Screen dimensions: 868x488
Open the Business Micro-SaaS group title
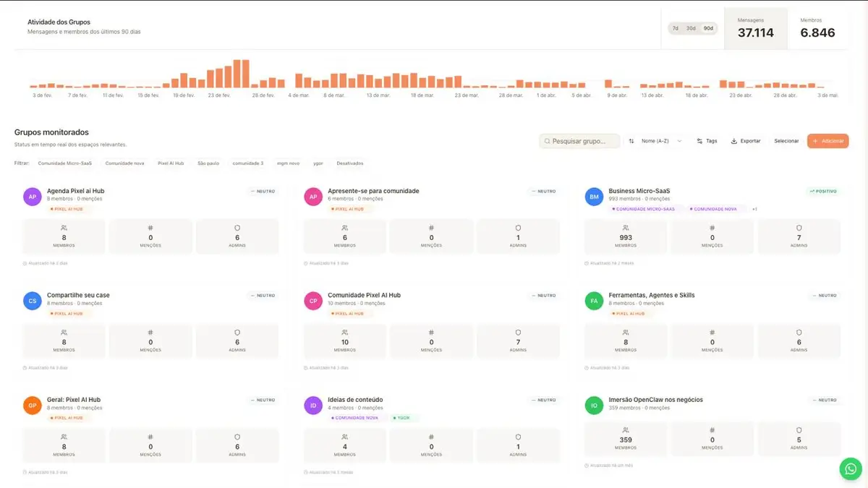click(x=639, y=191)
